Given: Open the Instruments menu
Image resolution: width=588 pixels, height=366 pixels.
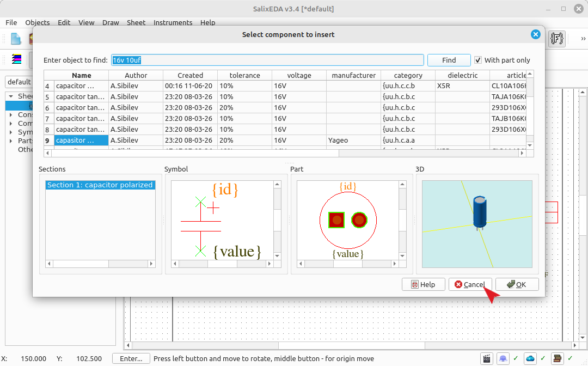Looking at the screenshot, I should [x=173, y=22].
